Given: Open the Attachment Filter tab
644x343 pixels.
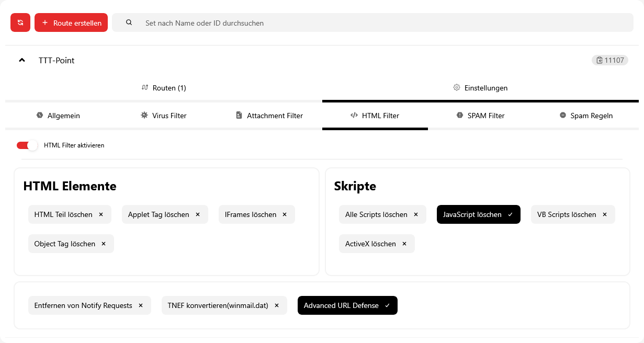Looking at the screenshot, I should coord(269,116).
